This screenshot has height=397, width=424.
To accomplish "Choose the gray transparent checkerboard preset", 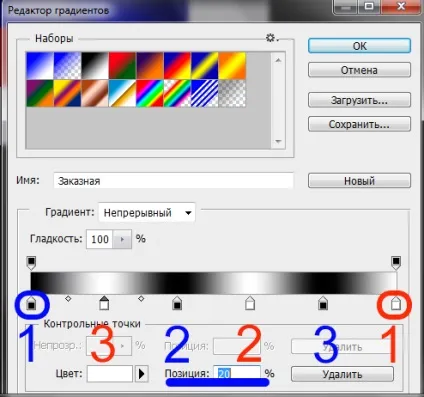I will coord(232,93).
